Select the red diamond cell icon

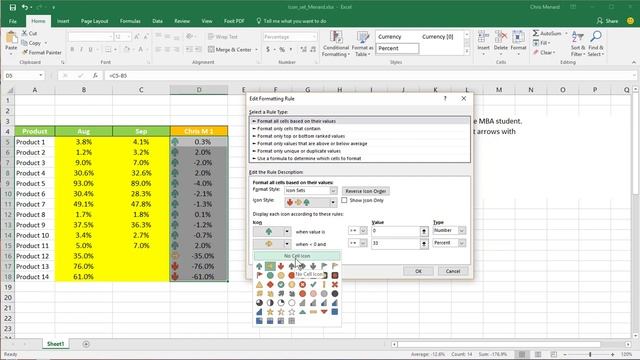(270, 284)
